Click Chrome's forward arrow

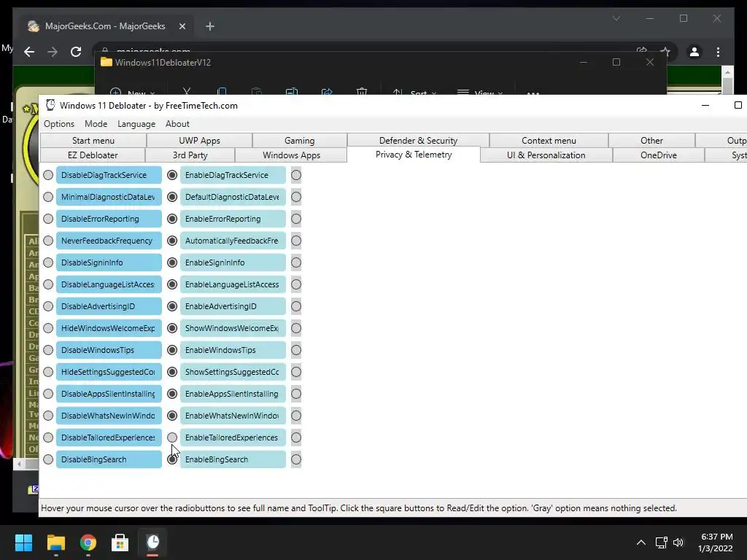pos(53,52)
